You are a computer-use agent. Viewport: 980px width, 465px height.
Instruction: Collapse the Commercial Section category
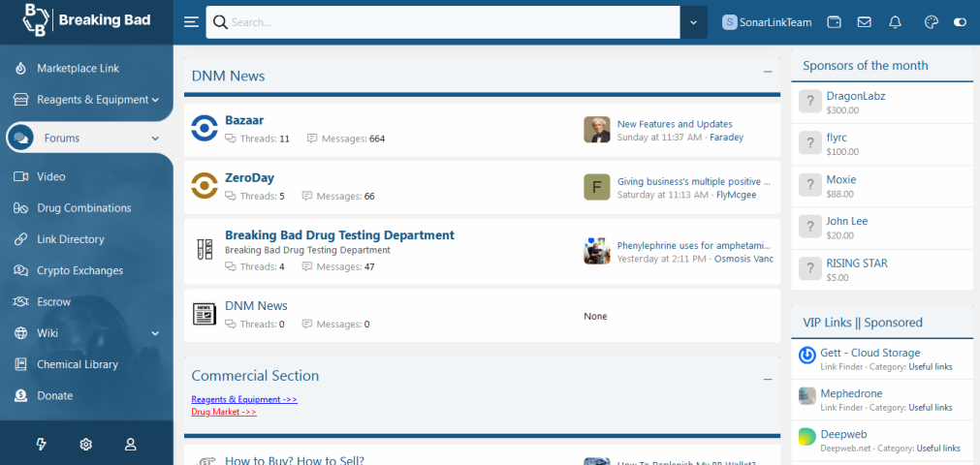point(768,380)
